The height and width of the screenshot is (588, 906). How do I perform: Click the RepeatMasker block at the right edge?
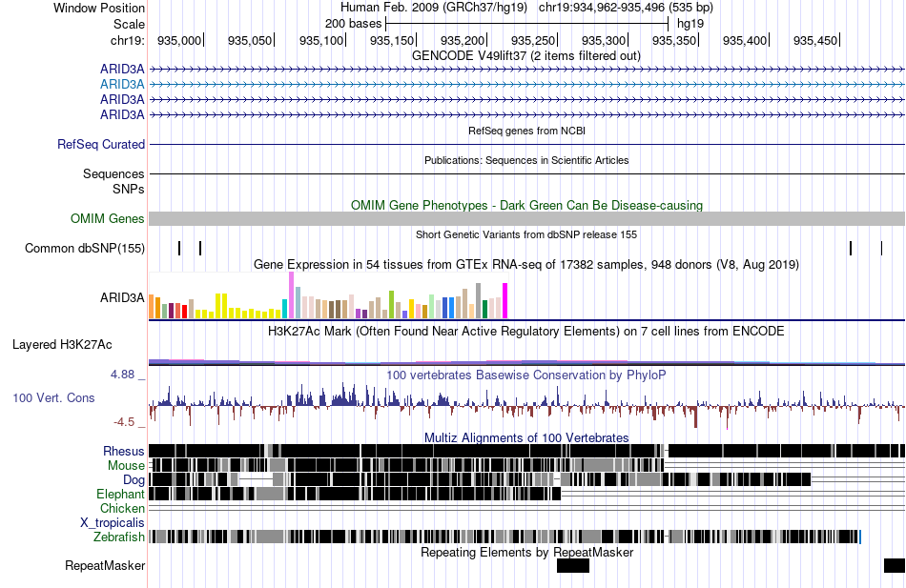pos(895,565)
